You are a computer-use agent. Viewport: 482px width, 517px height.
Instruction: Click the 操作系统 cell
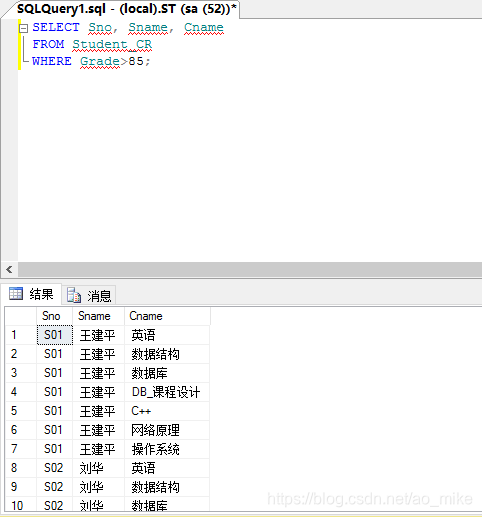[167, 449]
